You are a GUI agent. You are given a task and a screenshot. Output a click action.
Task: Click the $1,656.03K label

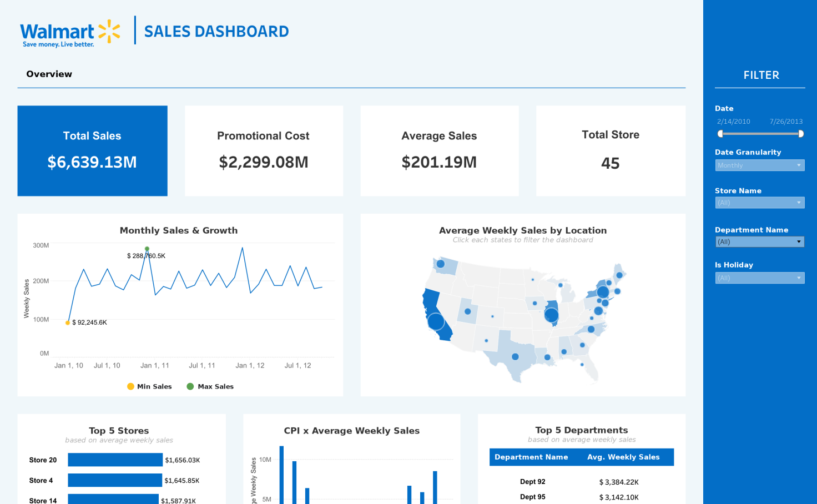[x=183, y=460]
